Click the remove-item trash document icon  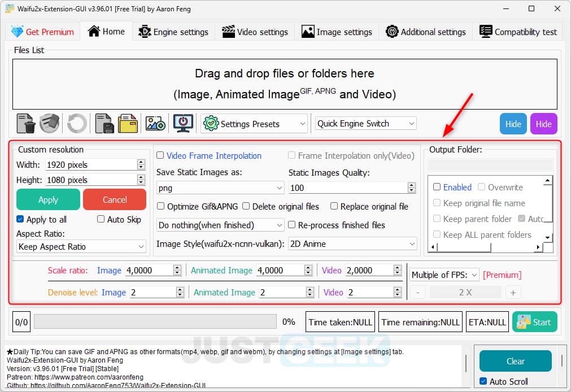pos(26,124)
